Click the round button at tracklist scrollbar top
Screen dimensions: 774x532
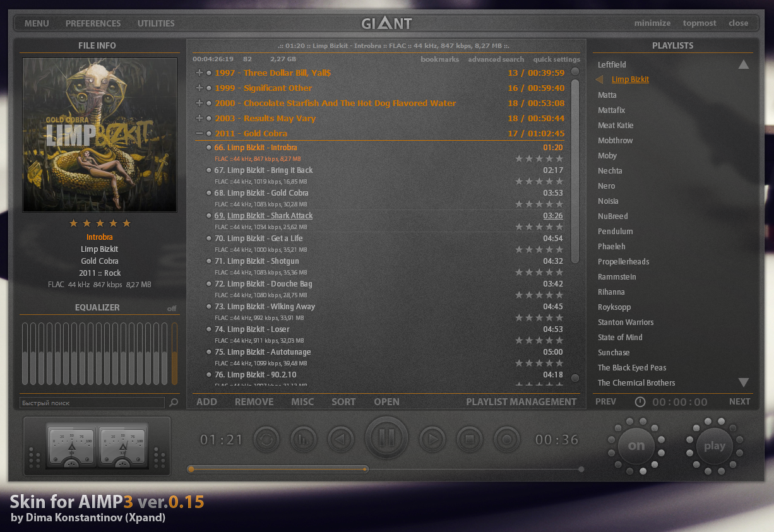(x=575, y=72)
